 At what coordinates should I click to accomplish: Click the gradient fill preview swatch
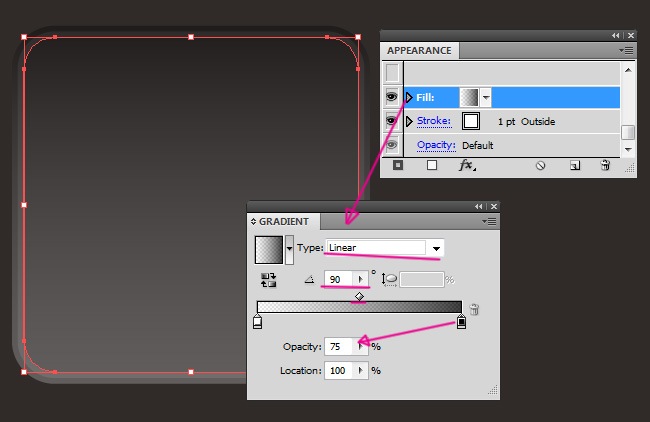(x=269, y=250)
